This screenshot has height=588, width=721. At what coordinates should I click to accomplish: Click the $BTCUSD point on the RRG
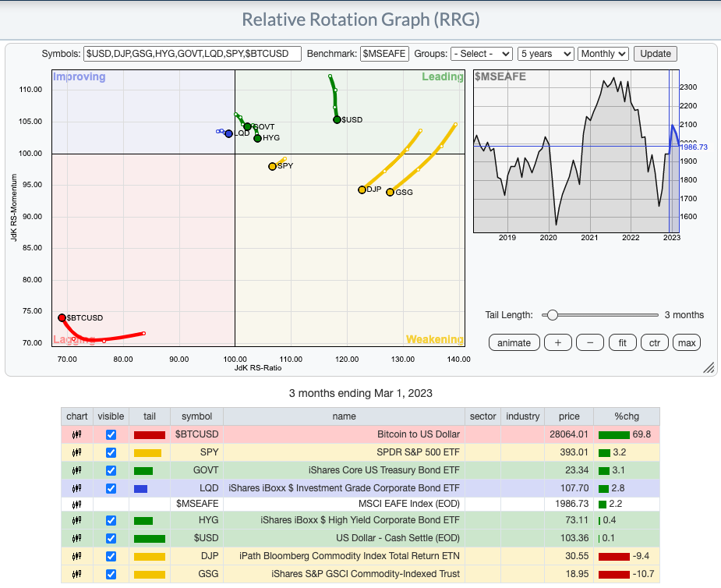click(62, 318)
